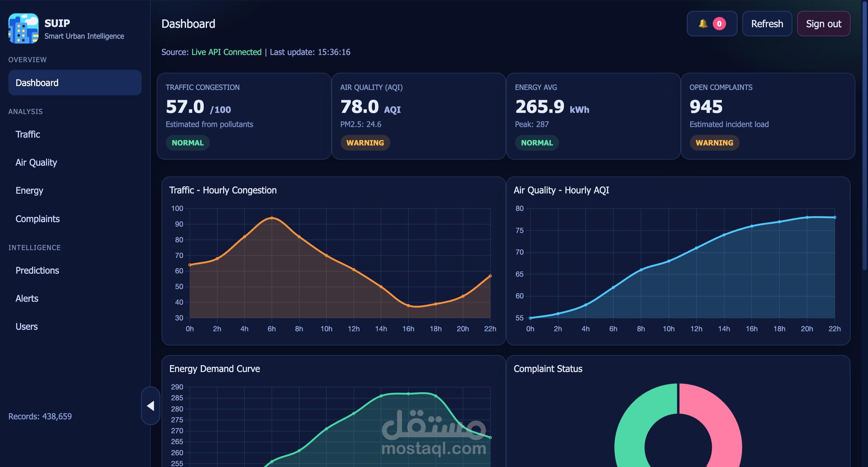
Task: Click the Sign out button
Action: coord(823,24)
